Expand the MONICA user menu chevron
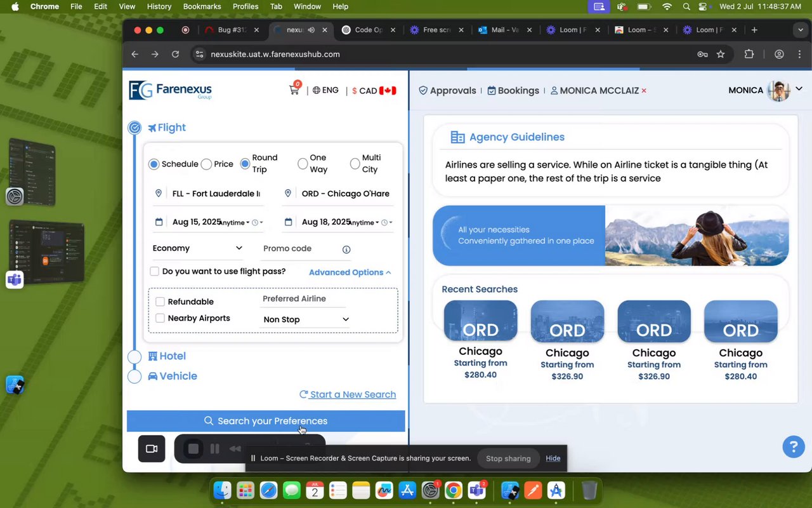 click(799, 90)
